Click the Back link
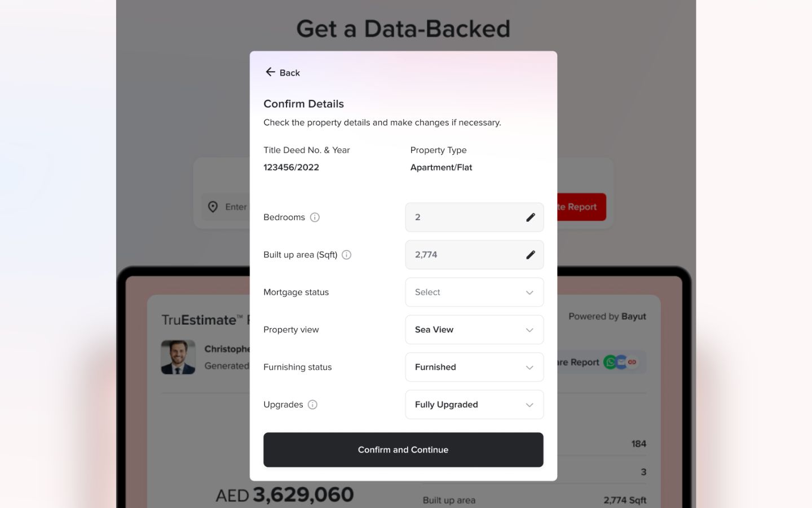812x508 pixels. pos(289,72)
